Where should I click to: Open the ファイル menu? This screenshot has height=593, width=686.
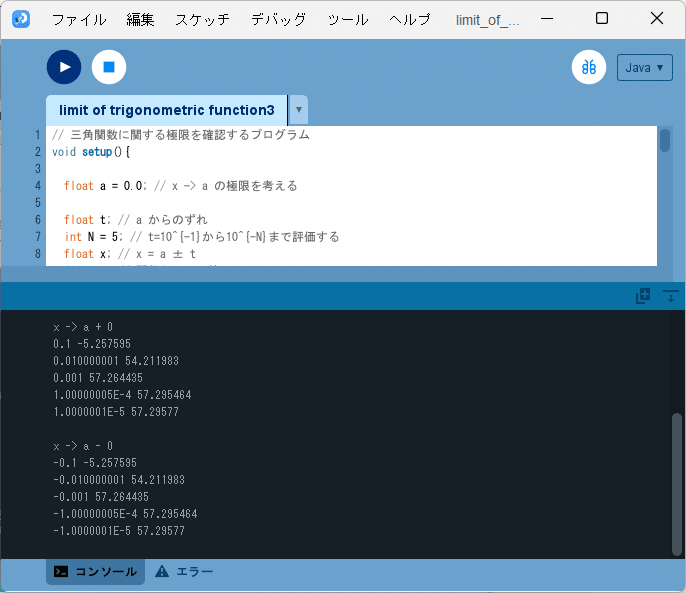click(79, 19)
